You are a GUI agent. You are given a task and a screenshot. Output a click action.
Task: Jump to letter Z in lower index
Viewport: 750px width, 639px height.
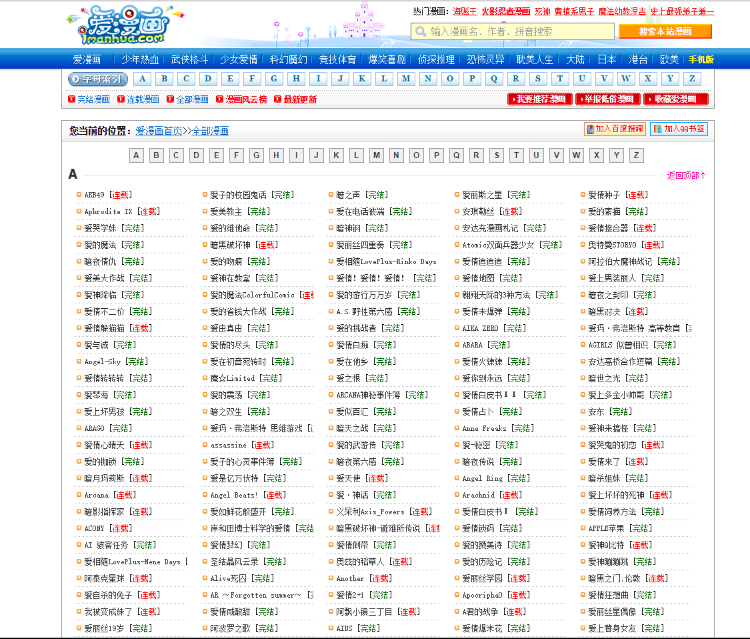point(637,155)
